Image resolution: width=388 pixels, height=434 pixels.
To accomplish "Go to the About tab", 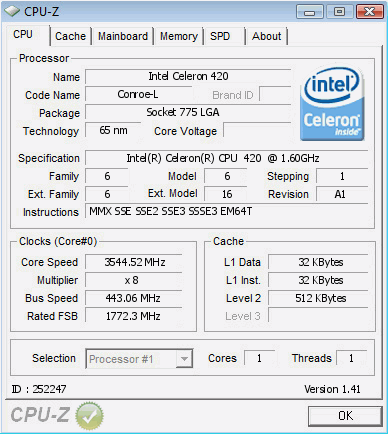I will pos(267,36).
